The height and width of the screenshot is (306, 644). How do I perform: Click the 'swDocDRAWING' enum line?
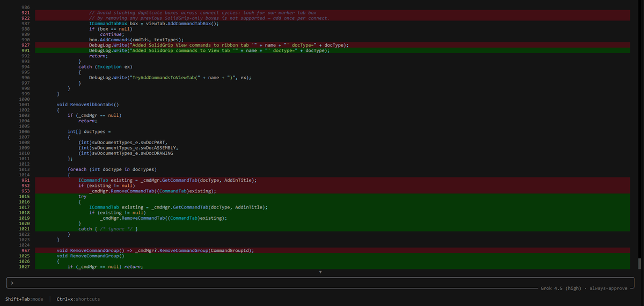coord(127,153)
